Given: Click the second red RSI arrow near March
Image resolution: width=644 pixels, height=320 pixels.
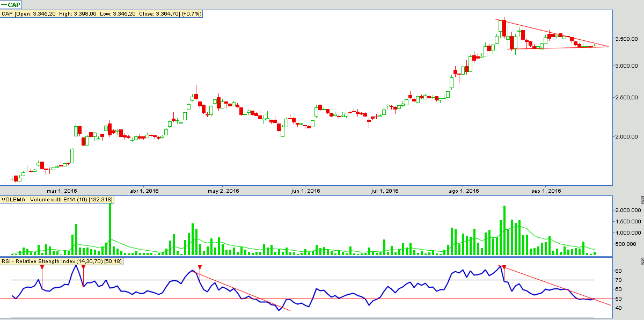Looking at the screenshot, I should [83, 267].
